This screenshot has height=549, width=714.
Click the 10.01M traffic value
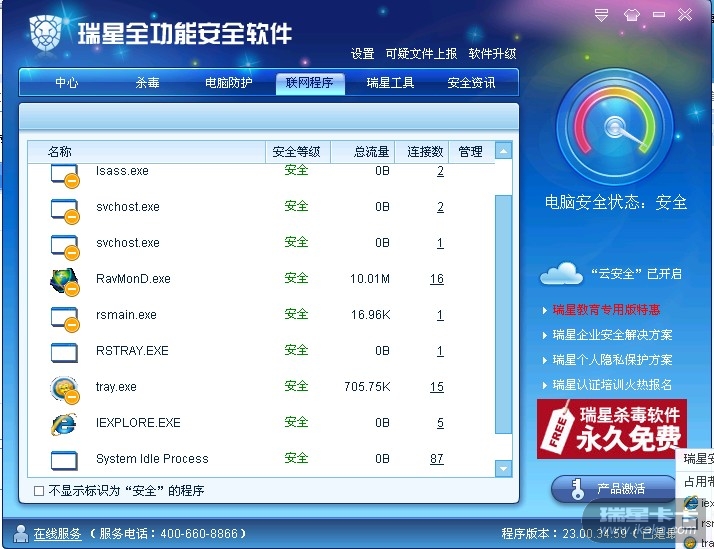[370, 279]
